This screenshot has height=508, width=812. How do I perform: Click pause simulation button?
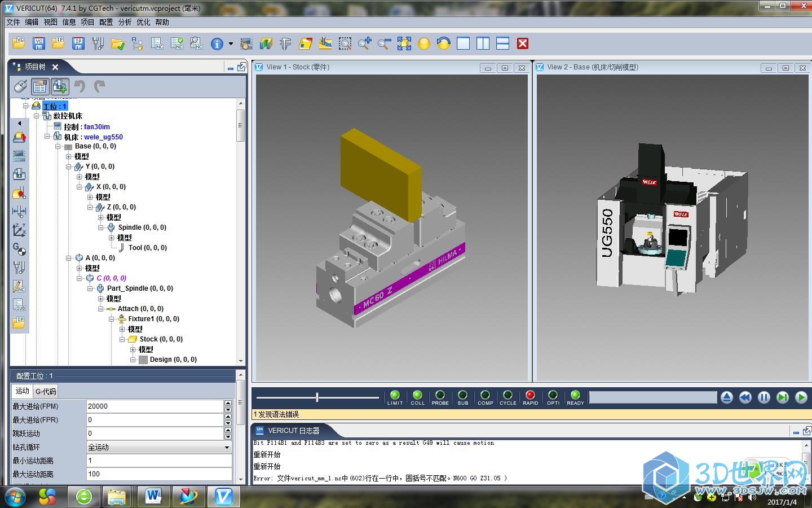764,397
